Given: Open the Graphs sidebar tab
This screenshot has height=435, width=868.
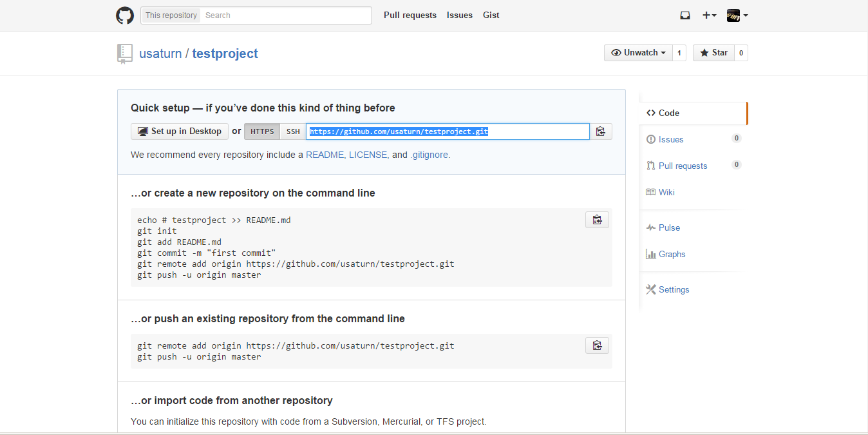Looking at the screenshot, I should coord(693,254).
